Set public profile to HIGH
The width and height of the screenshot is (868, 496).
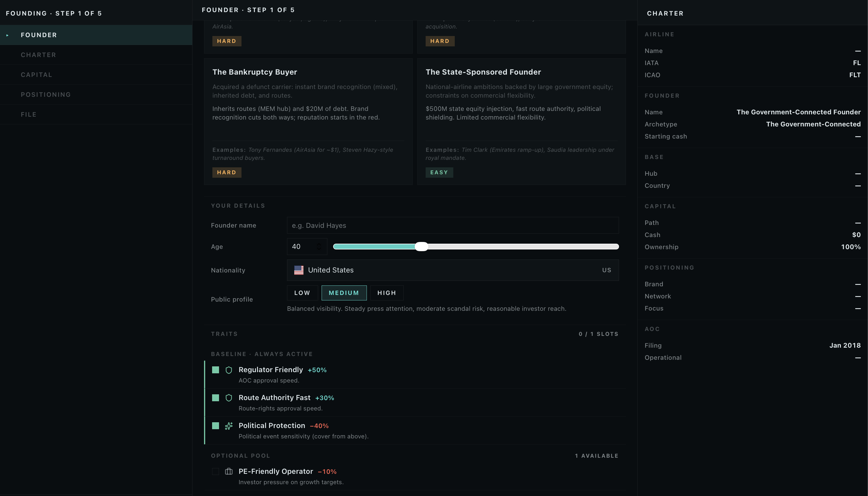coord(387,293)
